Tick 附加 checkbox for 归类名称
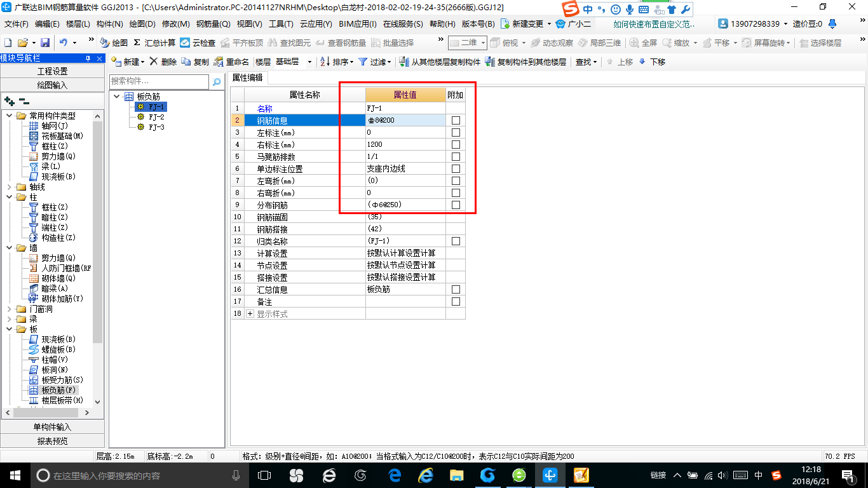 (456, 241)
